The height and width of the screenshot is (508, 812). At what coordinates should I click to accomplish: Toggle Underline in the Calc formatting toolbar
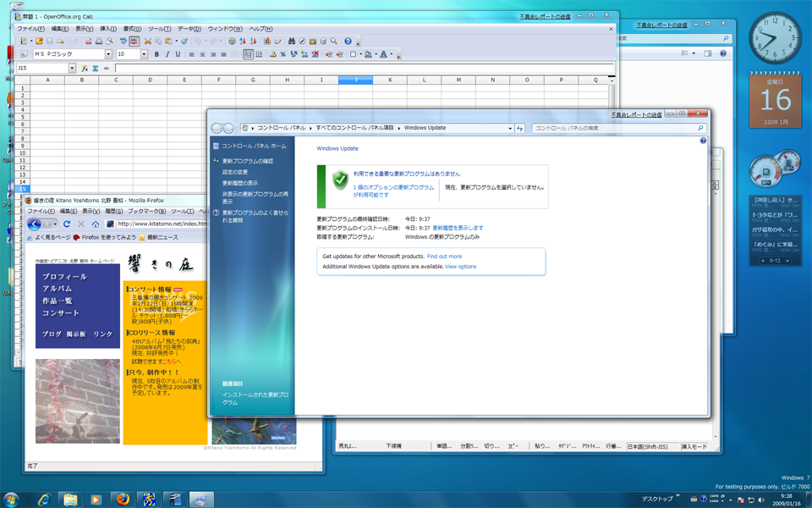[x=178, y=54]
